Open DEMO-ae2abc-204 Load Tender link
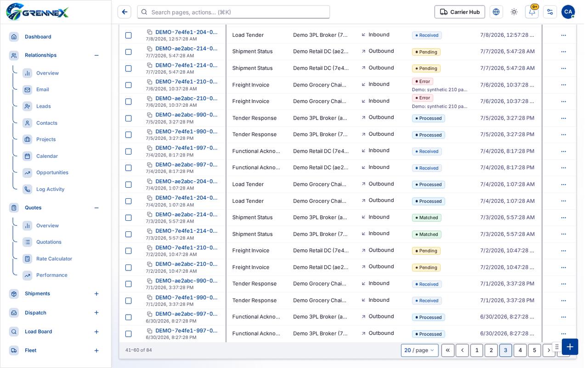Viewport: 588px width, 368px height. coord(187,181)
